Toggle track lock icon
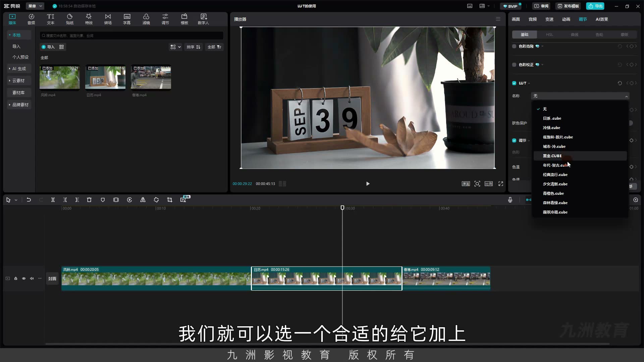This screenshot has width=644, height=362. (x=16, y=279)
